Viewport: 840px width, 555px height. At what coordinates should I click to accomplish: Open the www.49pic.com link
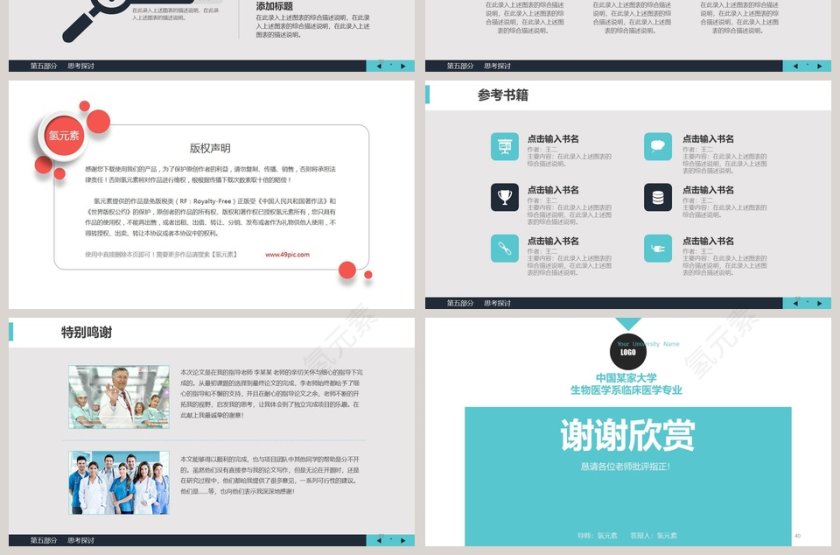coord(287,254)
